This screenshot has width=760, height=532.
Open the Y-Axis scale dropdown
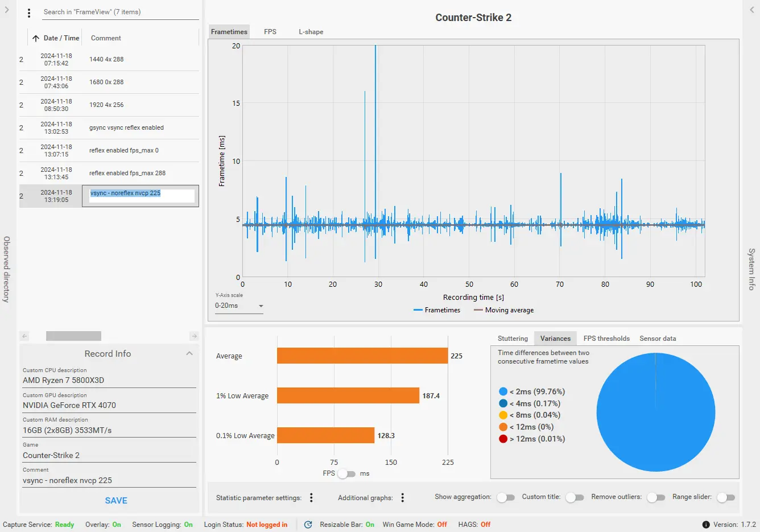click(239, 306)
